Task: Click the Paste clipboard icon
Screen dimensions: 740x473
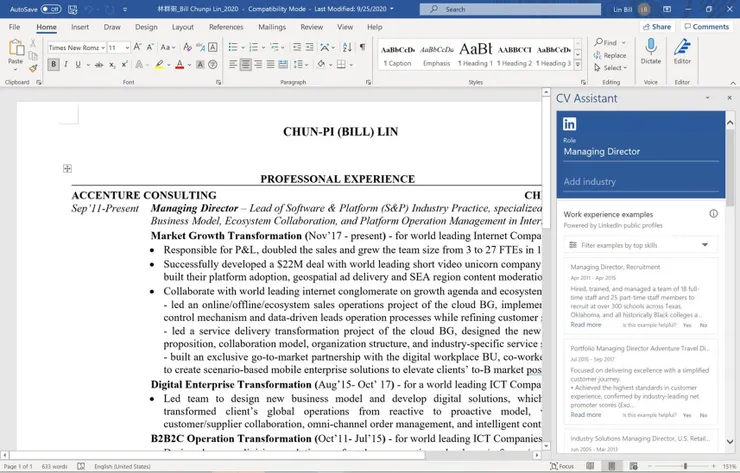Action: point(16,48)
